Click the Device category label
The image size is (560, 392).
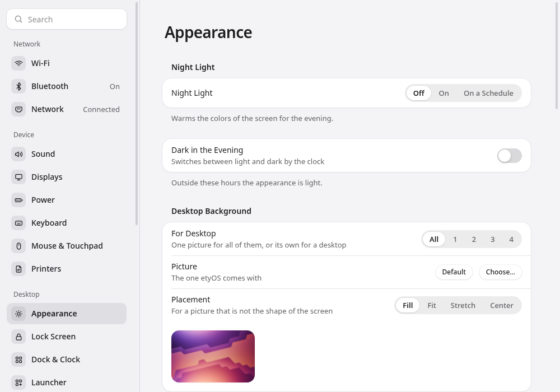click(x=24, y=134)
